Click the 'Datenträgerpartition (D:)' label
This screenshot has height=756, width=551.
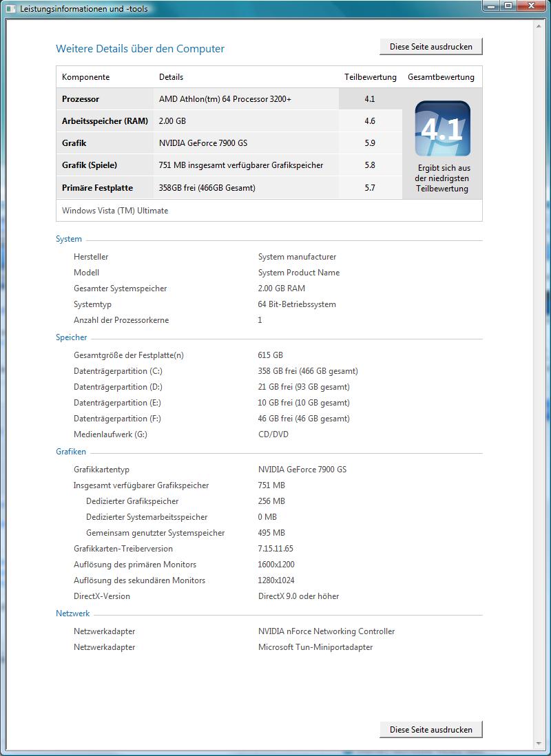pos(118,387)
